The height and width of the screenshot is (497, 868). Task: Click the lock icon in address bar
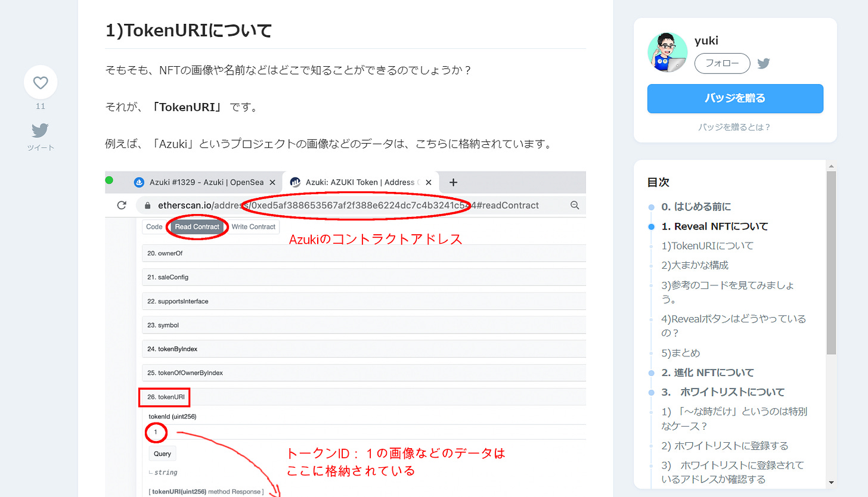coord(147,206)
